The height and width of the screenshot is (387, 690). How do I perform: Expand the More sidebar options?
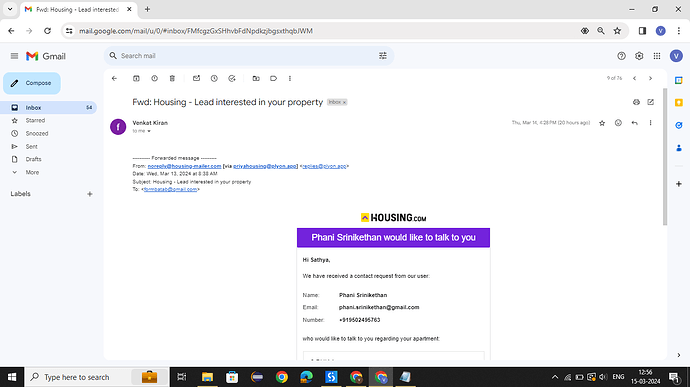click(32, 172)
